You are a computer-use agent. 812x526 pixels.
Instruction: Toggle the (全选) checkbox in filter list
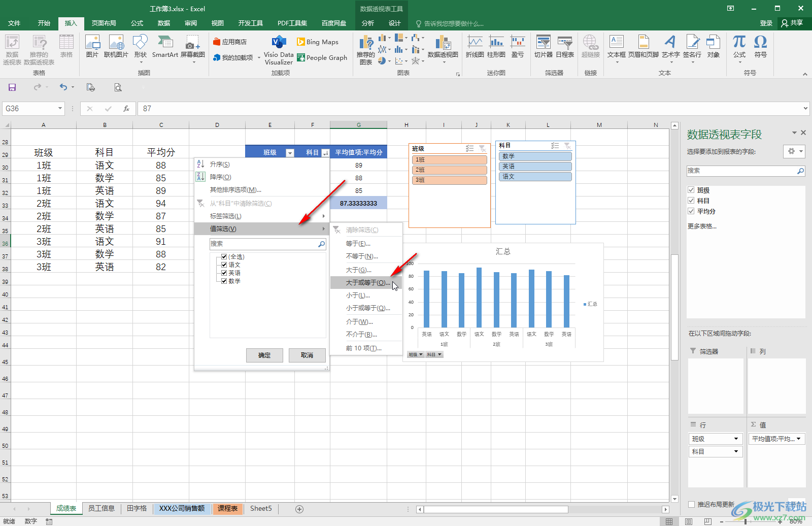(224, 257)
